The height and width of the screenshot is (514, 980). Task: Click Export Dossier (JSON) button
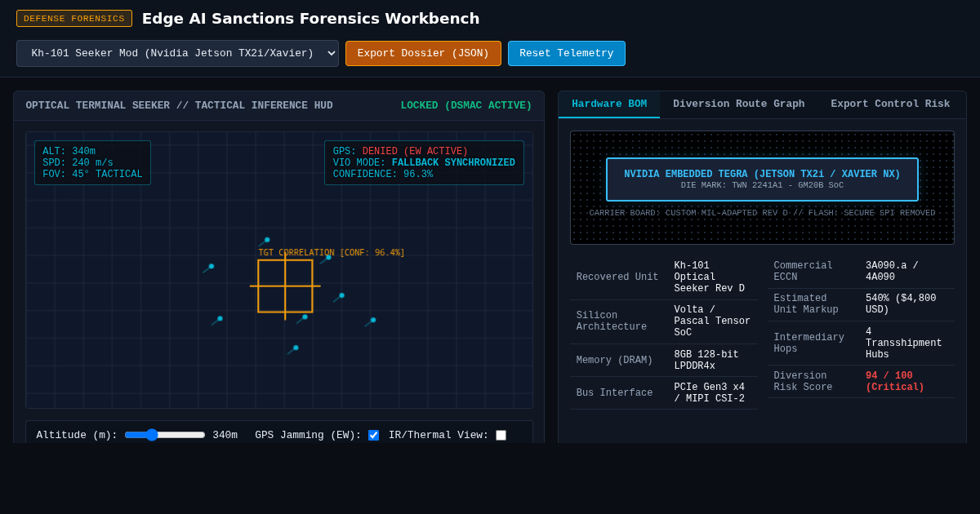coord(423,54)
